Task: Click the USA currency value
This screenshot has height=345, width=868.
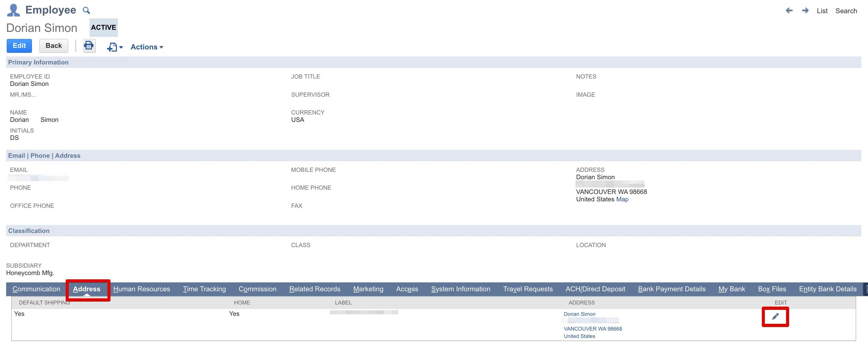Action: [297, 120]
